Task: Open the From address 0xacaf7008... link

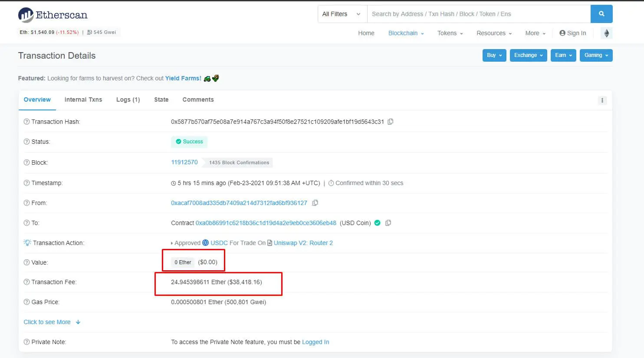Action: [239, 203]
